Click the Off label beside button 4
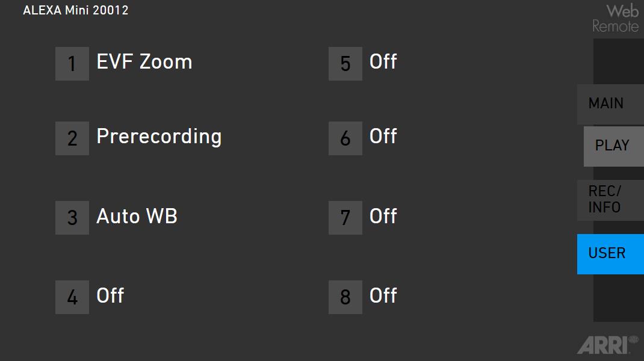Viewport: 644px width, 361px height. pyautogui.click(x=110, y=296)
